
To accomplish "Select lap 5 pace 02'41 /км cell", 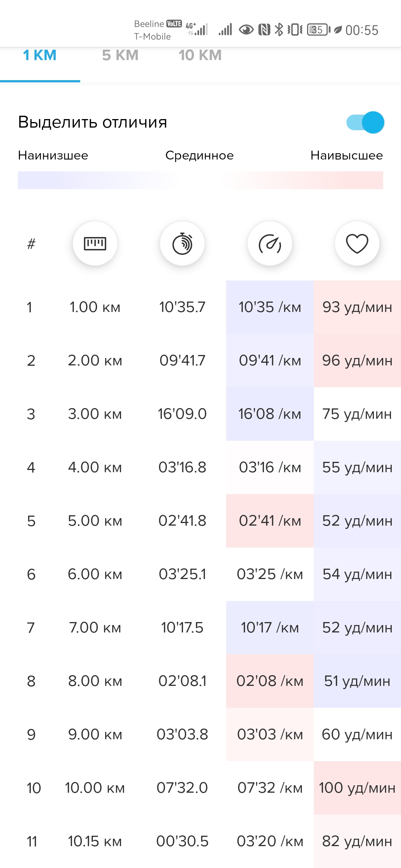I will pos(270,521).
